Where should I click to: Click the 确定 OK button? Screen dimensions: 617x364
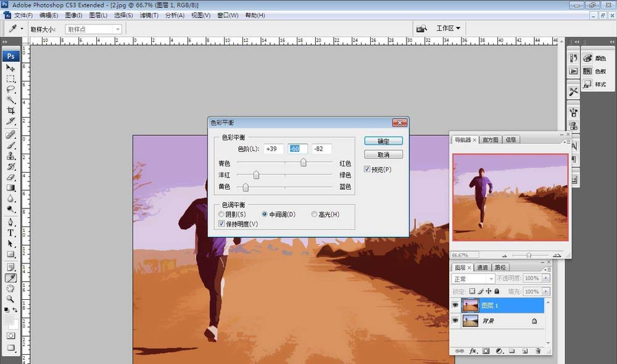coord(383,141)
